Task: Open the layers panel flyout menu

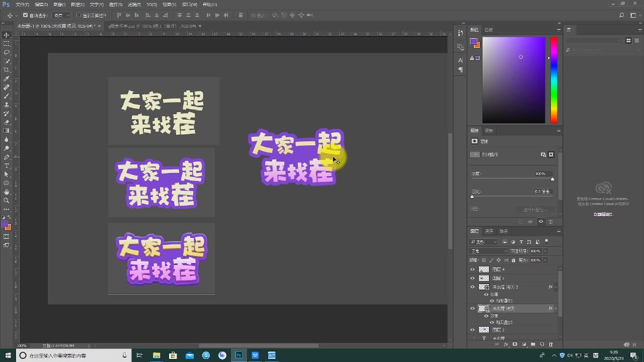Action: 558,231
